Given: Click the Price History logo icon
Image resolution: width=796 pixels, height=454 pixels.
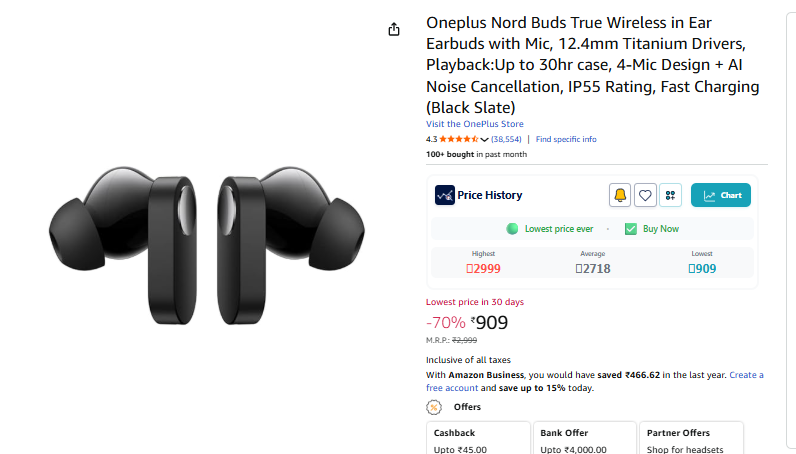Looking at the screenshot, I should click(x=445, y=195).
